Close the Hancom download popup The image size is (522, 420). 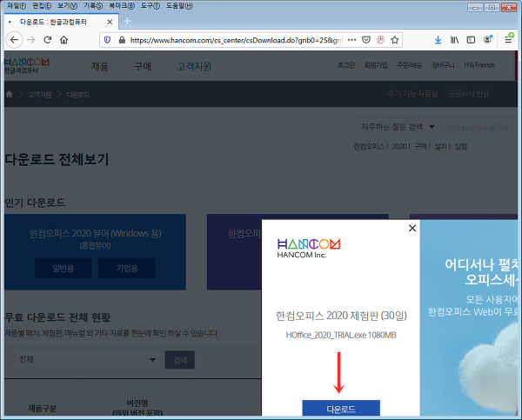[412, 228]
